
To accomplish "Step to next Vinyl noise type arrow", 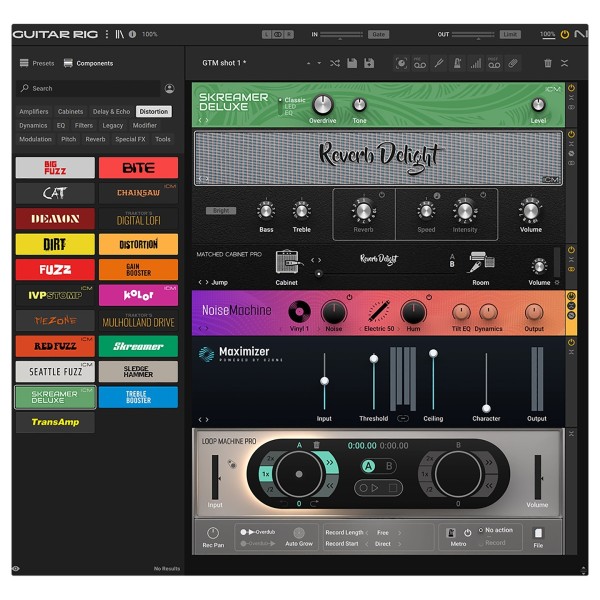I will pyautogui.click(x=318, y=329).
